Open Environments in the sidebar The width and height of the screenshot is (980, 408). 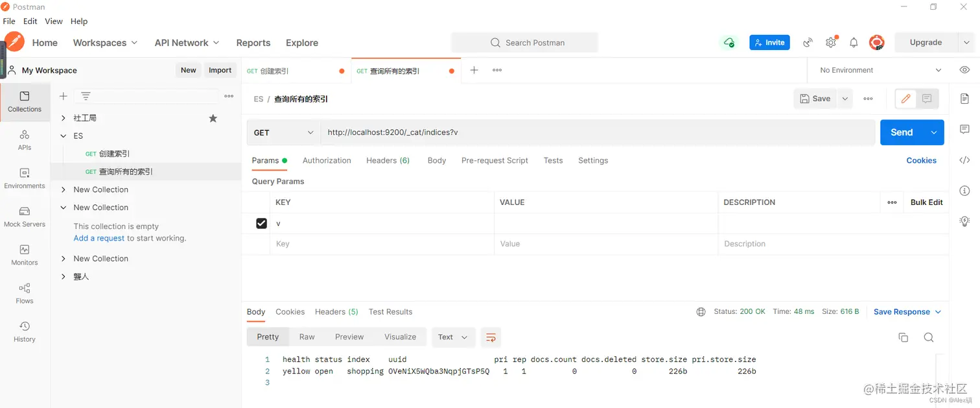pos(25,178)
